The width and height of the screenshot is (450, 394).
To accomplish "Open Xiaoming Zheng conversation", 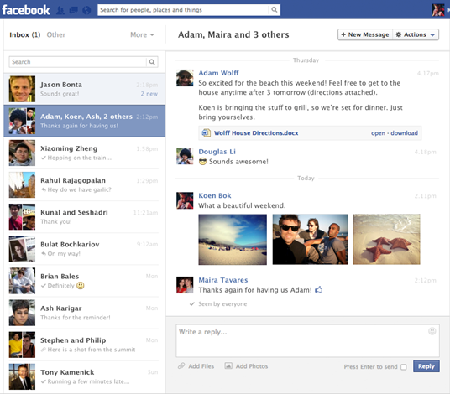I will tap(84, 153).
